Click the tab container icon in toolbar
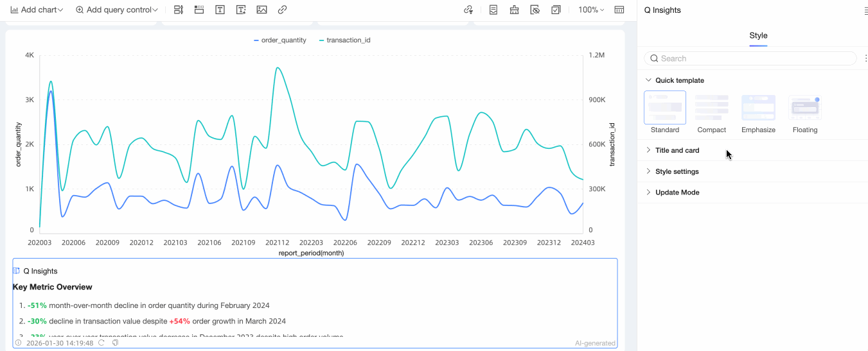This screenshot has width=868, height=351. coord(199,10)
